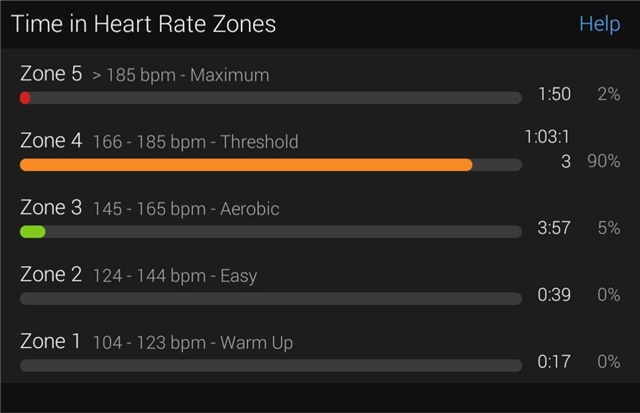
Task: Click the 0:39 time in Zone 2
Action: tap(554, 295)
